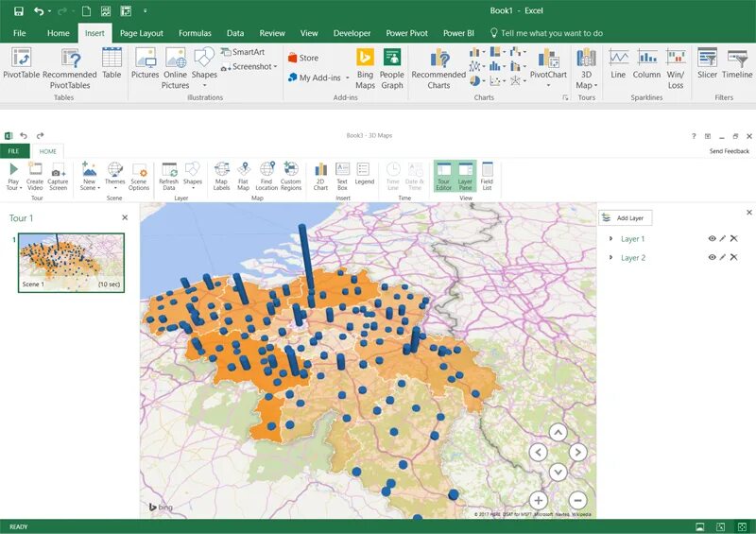Zoom in on the map

click(x=538, y=500)
